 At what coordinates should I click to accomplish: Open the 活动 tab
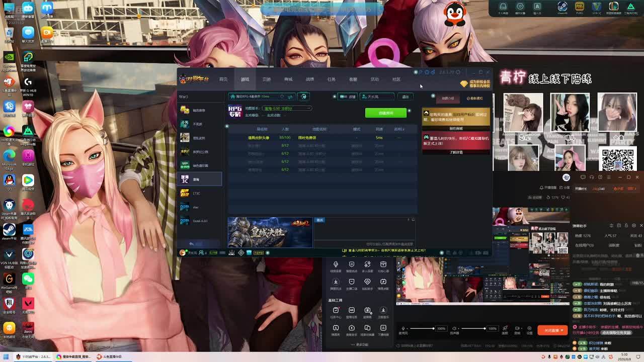375,79
